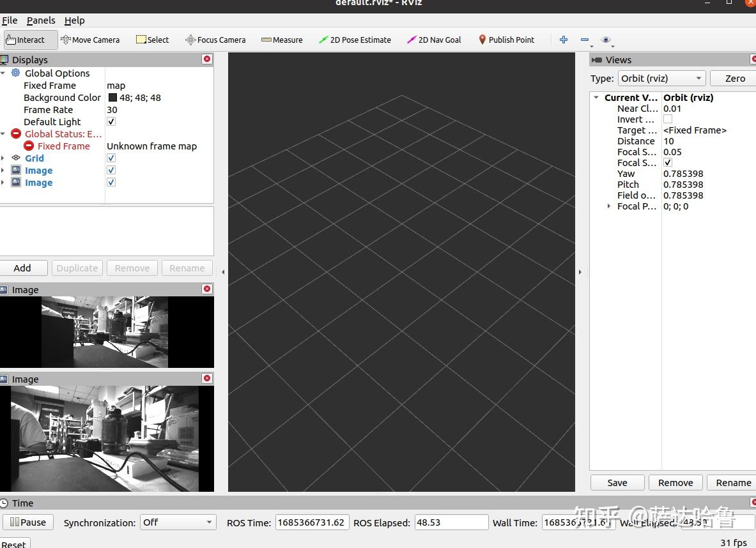Click the Save view button
Image resolution: width=756 pixels, height=548 pixels.
point(617,482)
